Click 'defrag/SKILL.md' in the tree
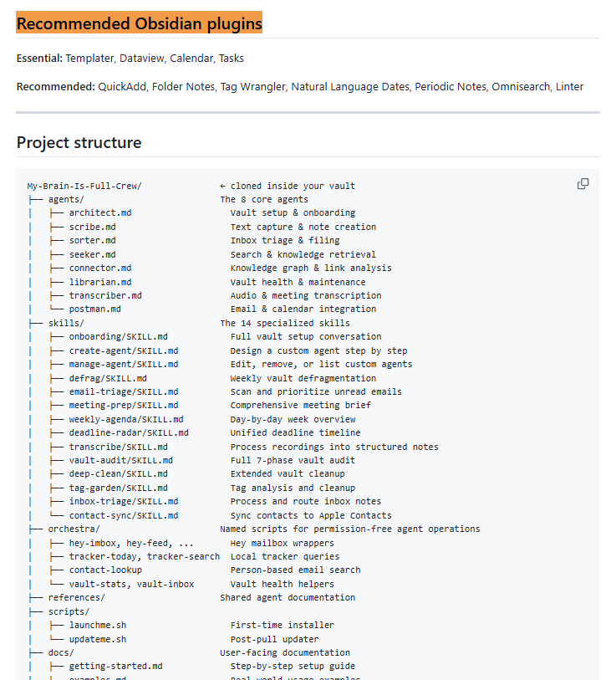Viewport: 616px width, 680px height. point(108,378)
